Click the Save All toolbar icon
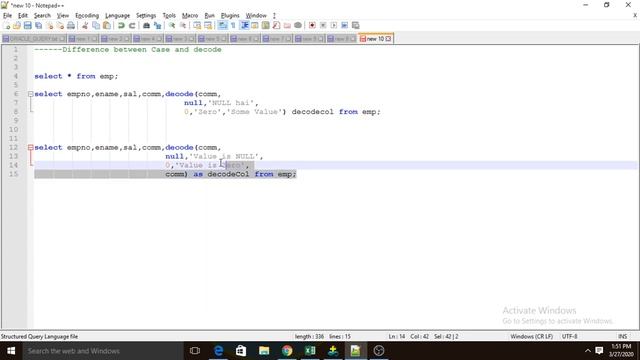Image resolution: width=640 pixels, height=360 pixels. (38, 25)
